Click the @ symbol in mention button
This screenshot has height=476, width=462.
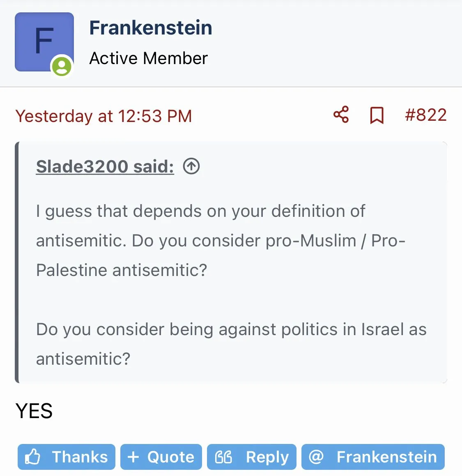click(316, 457)
